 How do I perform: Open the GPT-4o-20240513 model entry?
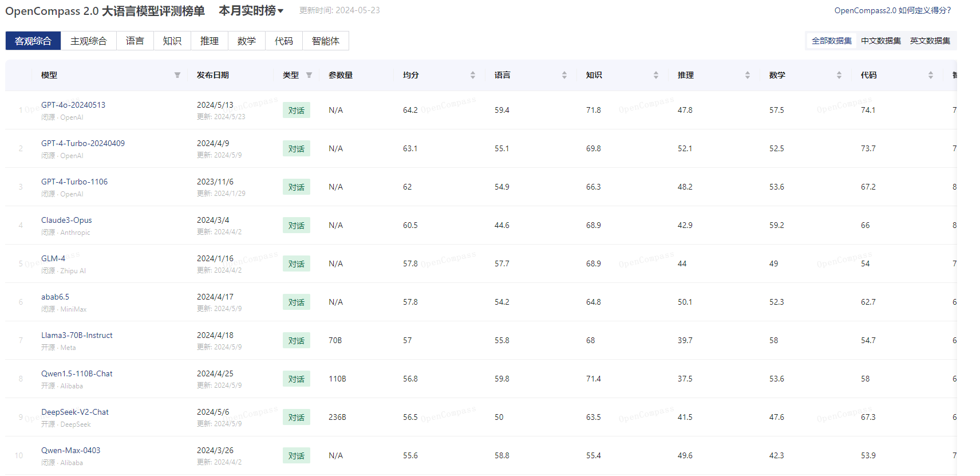point(73,105)
